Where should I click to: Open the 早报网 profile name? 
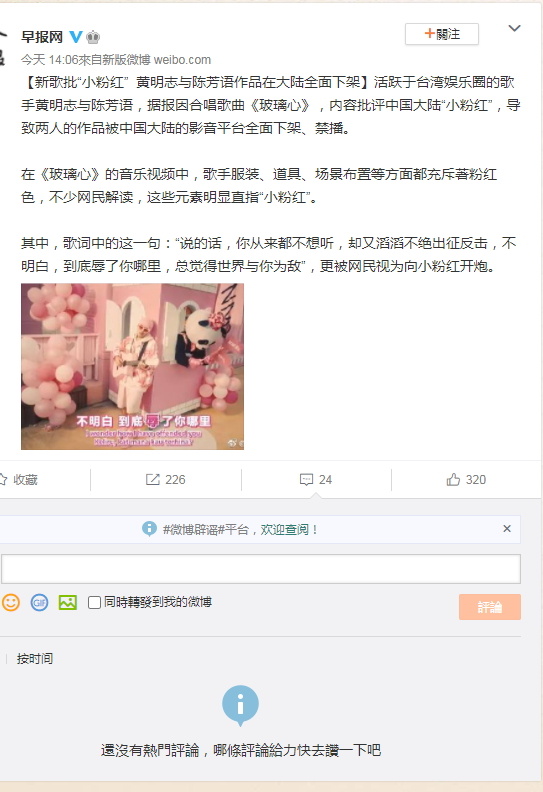tap(42, 37)
